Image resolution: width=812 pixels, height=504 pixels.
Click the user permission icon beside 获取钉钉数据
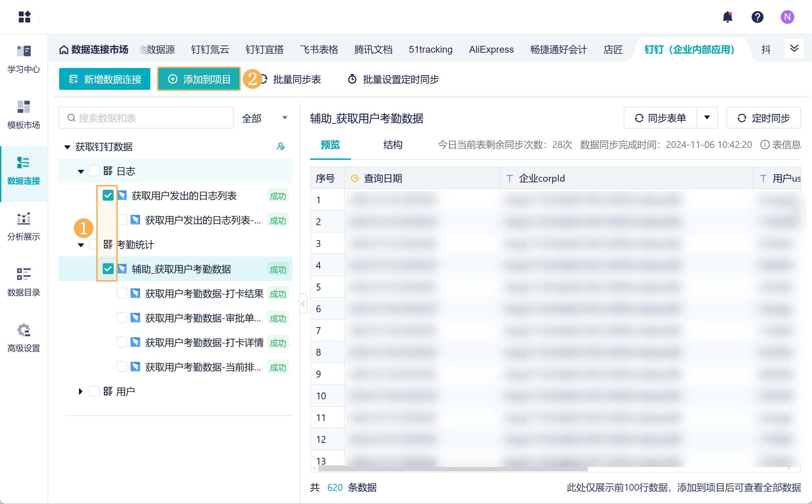[281, 147]
